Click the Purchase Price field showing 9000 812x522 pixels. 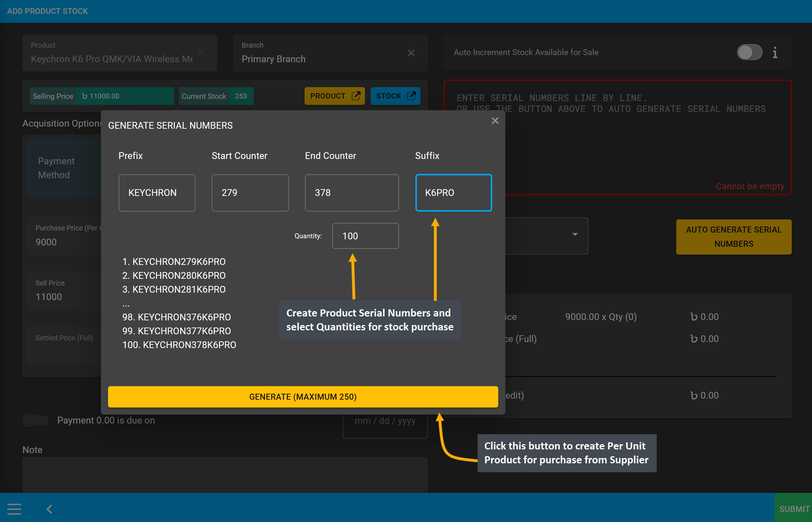[x=64, y=236]
